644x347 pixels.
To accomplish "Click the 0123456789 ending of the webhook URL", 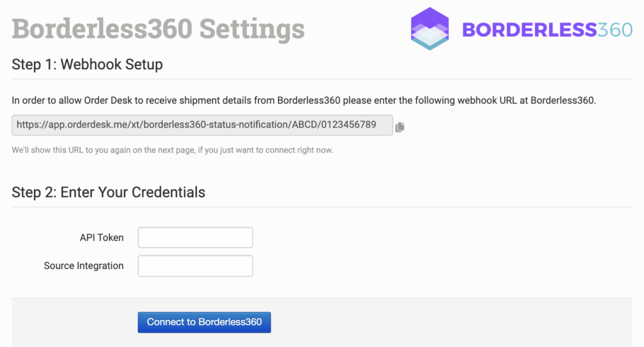I will pyautogui.click(x=349, y=125).
